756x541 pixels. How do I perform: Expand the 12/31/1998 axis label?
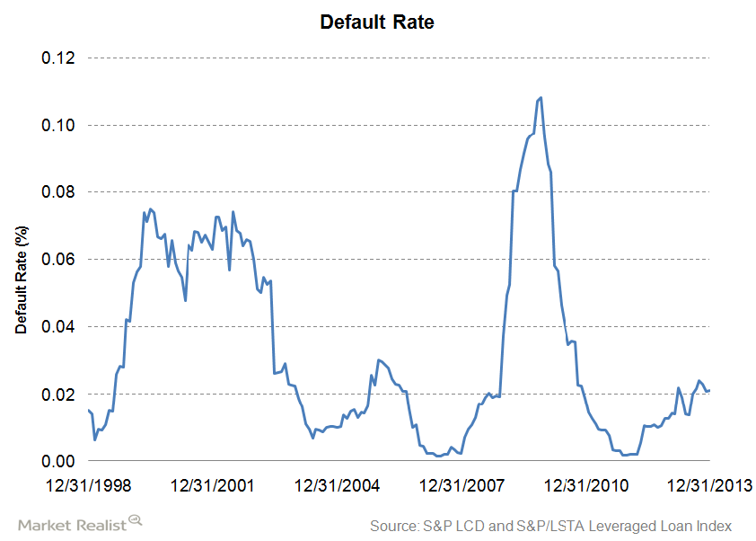click(x=90, y=485)
